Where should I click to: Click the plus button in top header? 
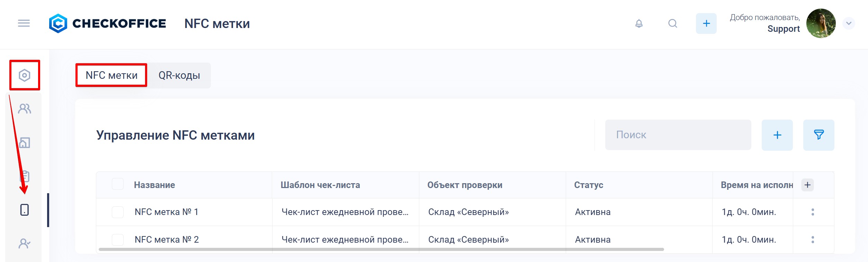(706, 24)
